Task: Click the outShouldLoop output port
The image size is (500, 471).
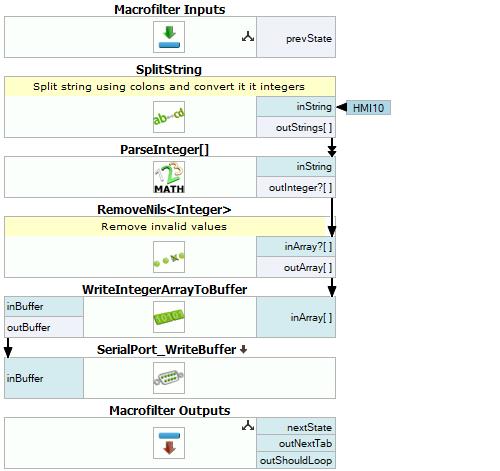Action: (296, 460)
